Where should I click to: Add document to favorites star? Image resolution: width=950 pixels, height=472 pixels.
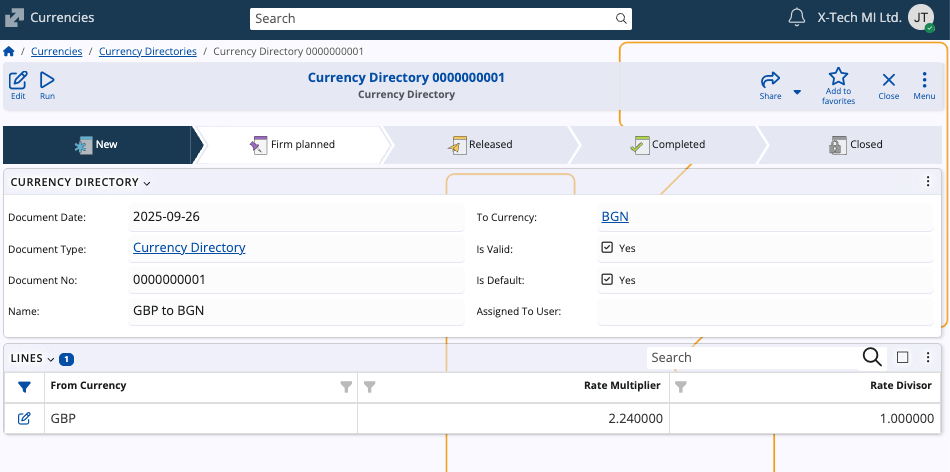tap(838, 78)
